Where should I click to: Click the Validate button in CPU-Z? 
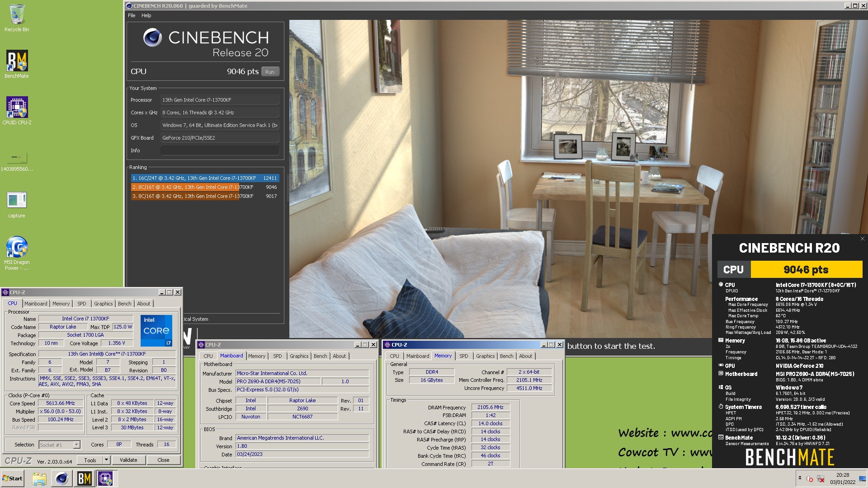tap(128, 460)
